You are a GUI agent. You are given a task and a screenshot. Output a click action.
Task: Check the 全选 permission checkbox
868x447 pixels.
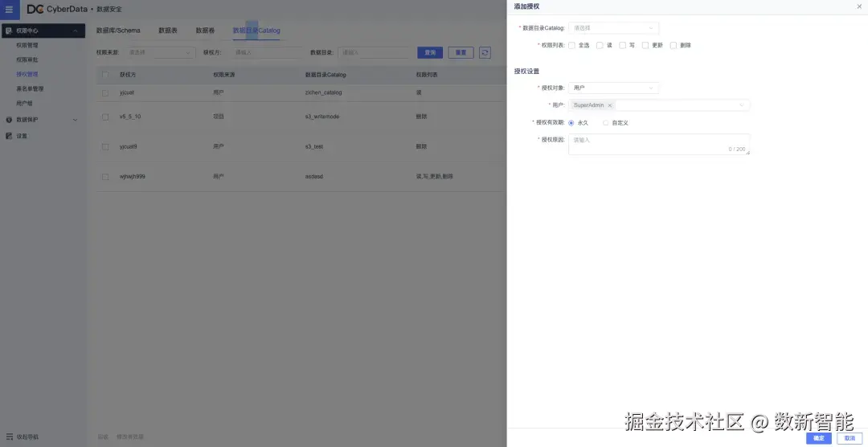(572, 45)
